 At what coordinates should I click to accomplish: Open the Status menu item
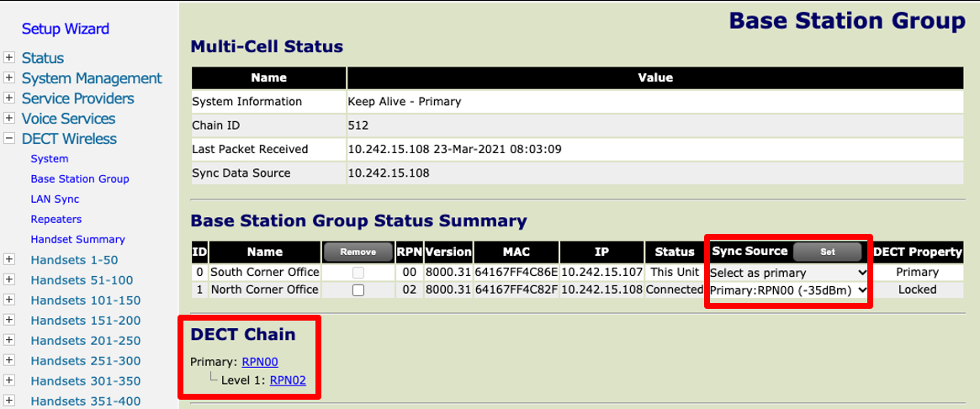pos(43,58)
